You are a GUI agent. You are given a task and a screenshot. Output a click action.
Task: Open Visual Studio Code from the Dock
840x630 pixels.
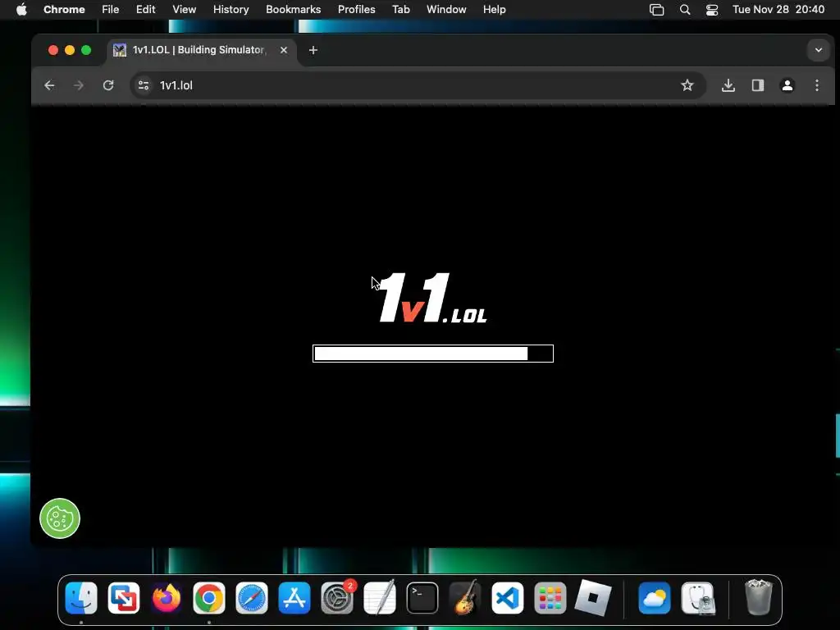coord(507,598)
